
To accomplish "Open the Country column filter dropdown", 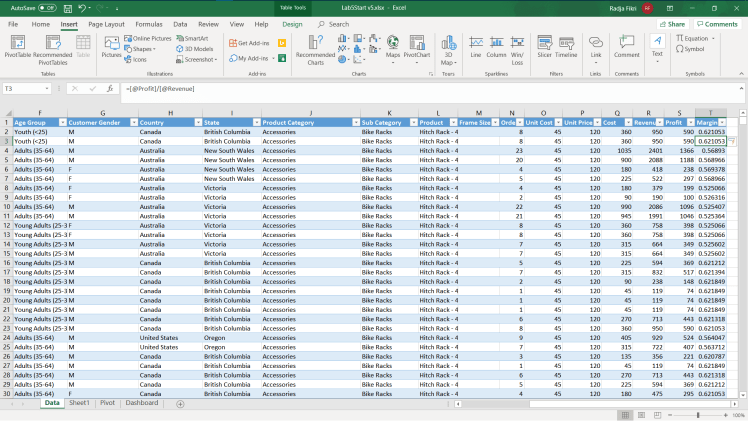I will [198, 121].
